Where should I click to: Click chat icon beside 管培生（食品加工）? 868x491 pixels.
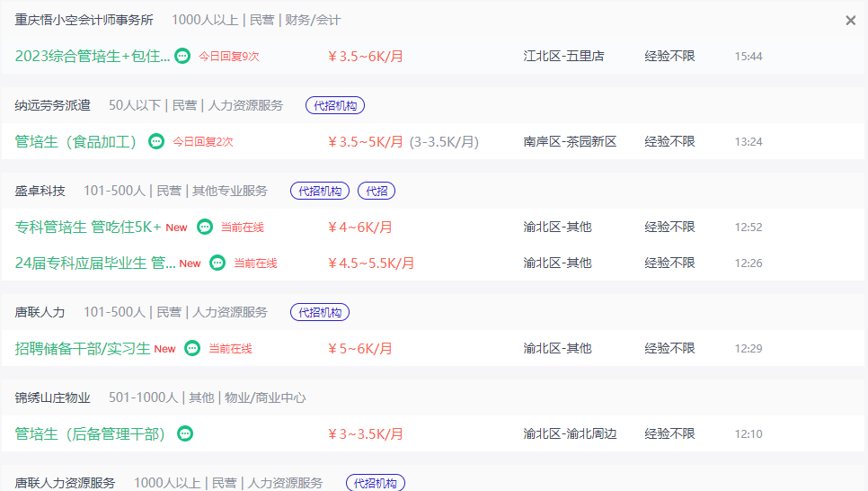tap(156, 141)
